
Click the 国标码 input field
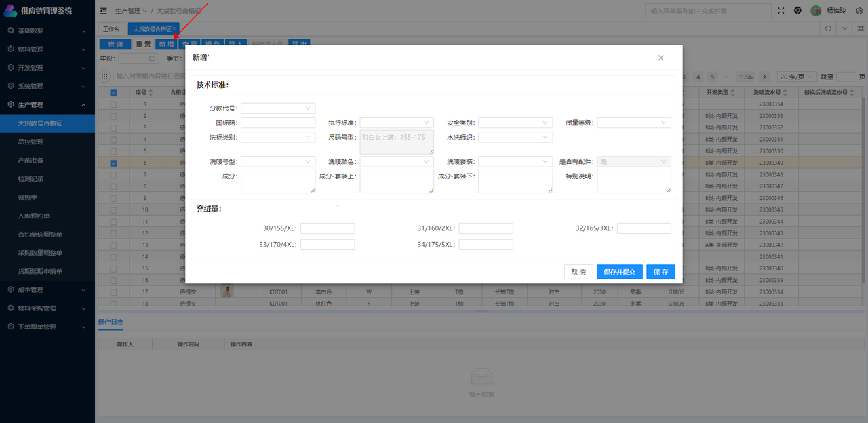tap(278, 123)
